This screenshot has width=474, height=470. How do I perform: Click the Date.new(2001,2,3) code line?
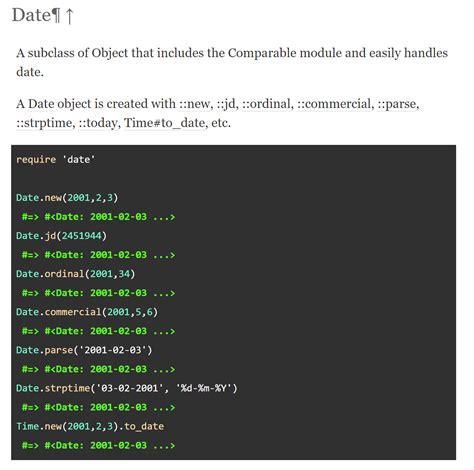point(67,198)
